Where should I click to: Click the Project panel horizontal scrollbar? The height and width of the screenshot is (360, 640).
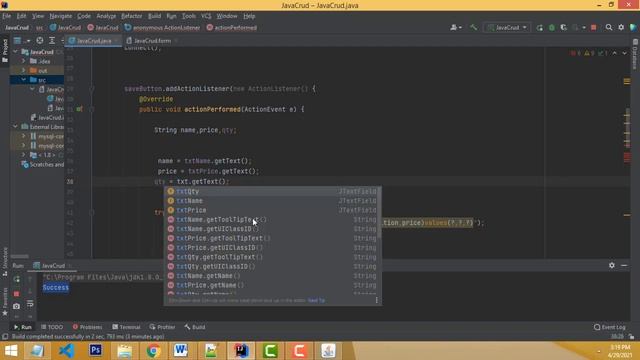point(20,256)
